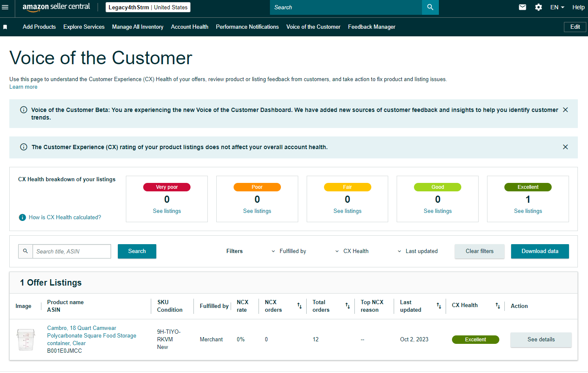588x373 pixels.
Task: Click Clear filters button
Action: point(479,251)
